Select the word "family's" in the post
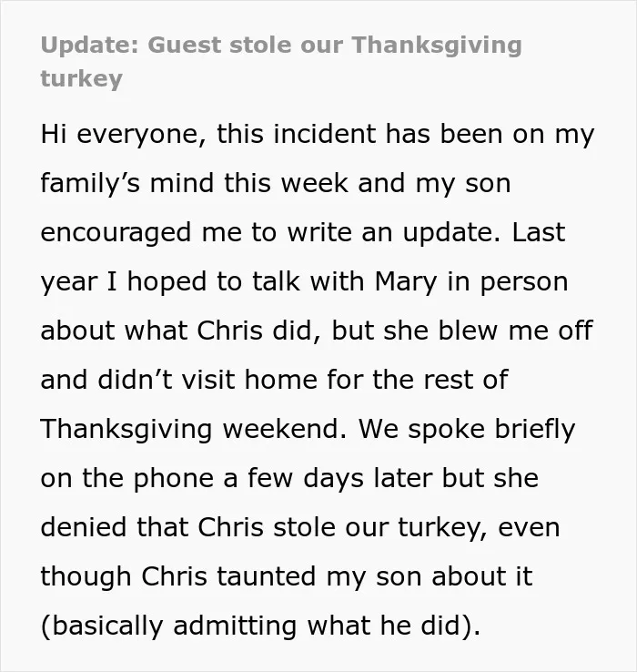Image resolution: width=637 pixels, height=672 pixels. coord(90,184)
